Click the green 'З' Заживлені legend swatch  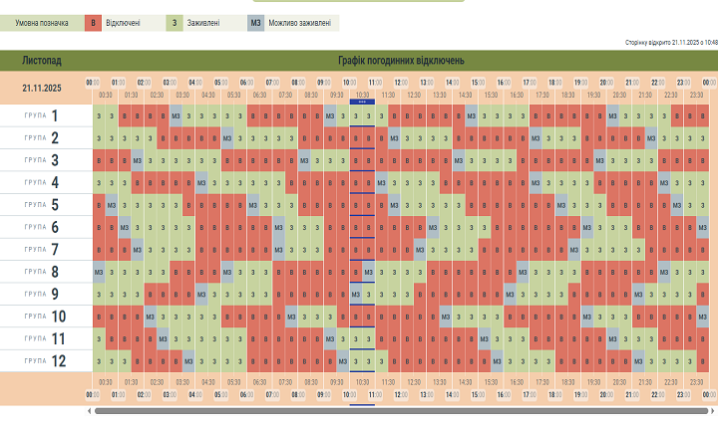tap(176, 21)
